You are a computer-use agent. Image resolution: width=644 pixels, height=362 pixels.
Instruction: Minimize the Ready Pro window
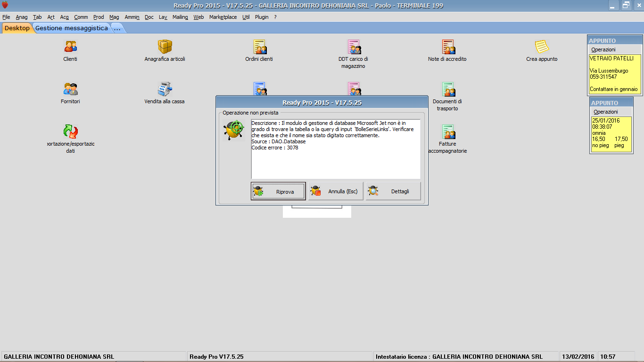click(614, 5)
